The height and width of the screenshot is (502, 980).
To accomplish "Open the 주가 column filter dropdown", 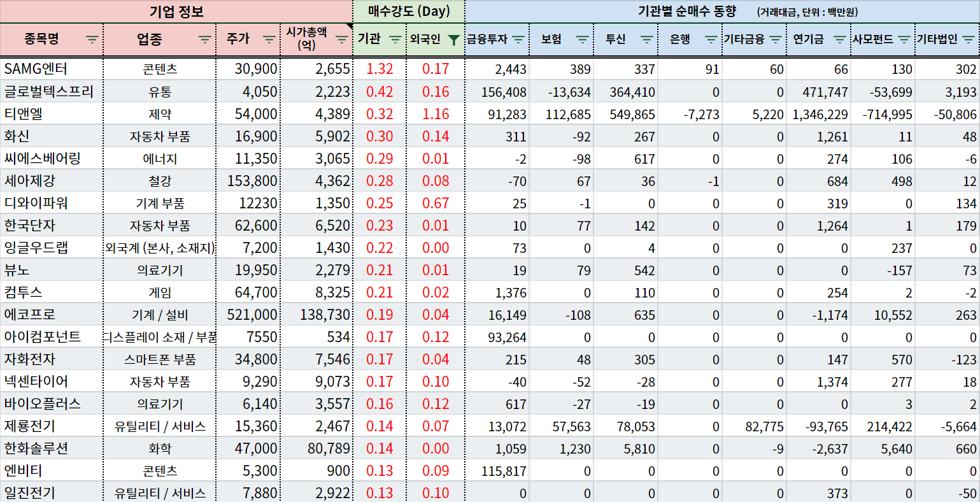I will coord(269,39).
